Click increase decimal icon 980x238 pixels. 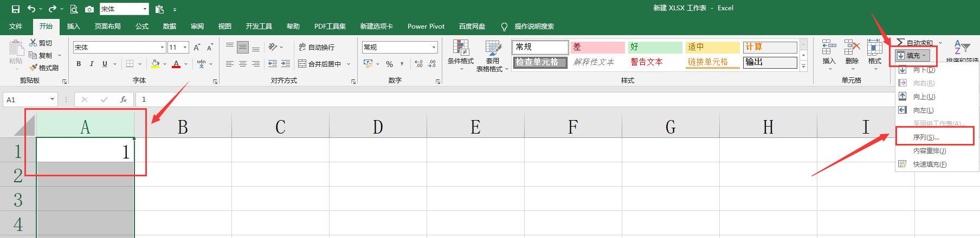(x=418, y=64)
